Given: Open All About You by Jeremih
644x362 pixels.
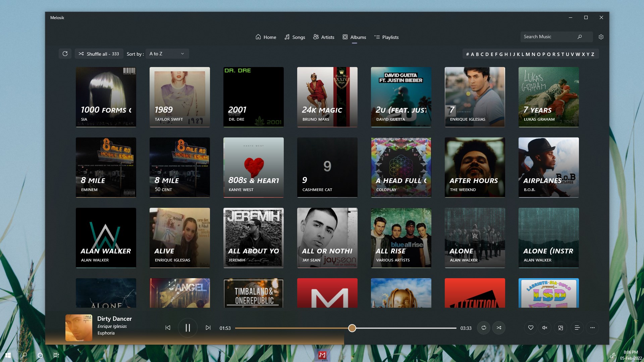Looking at the screenshot, I should (x=254, y=238).
